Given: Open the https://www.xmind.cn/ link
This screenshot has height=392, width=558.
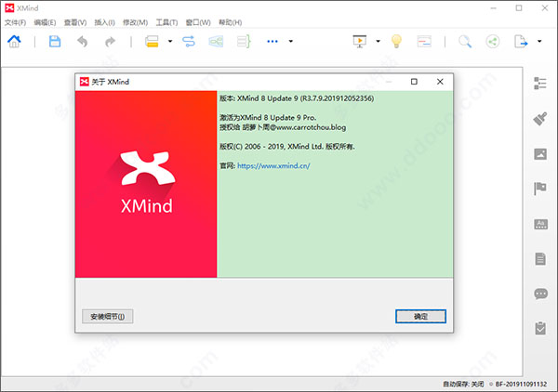Looking at the screenshot, I should [273, 166].
